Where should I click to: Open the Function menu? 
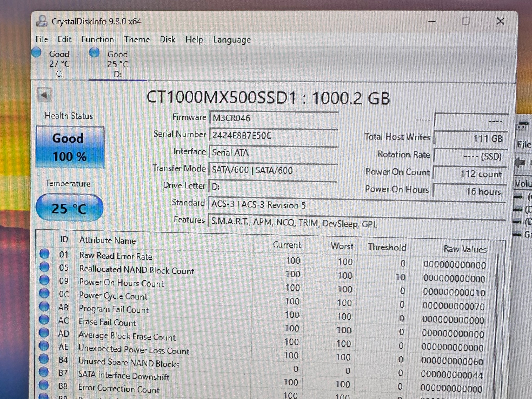(x=97, y=39)
